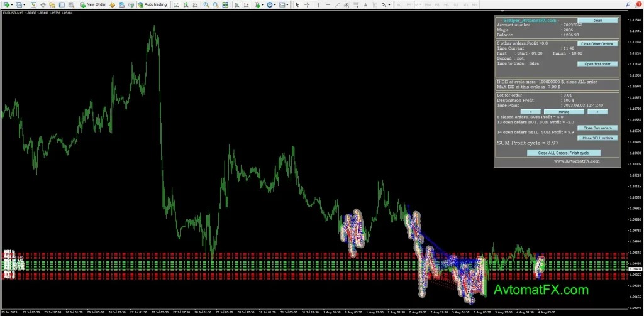Select the text A tool
The image size is (644, 316).
click(x=365, y=4)
